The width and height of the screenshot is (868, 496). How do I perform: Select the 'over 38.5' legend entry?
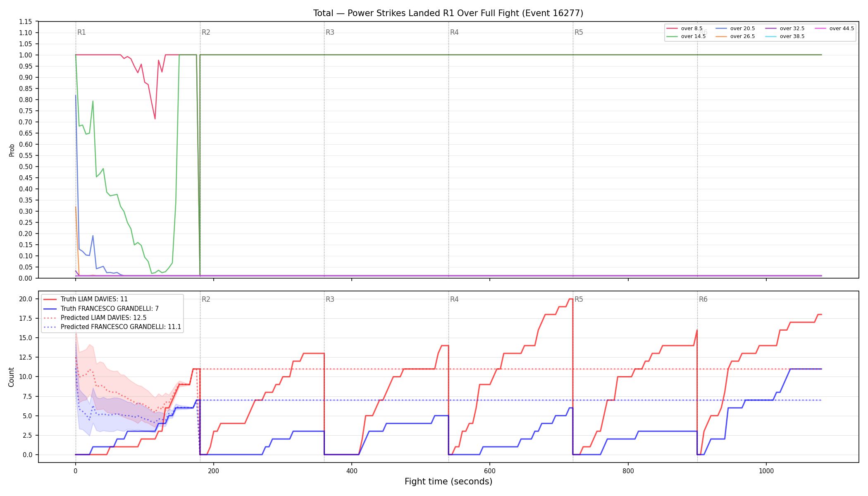pyautogui.click(x=785, y=36)
